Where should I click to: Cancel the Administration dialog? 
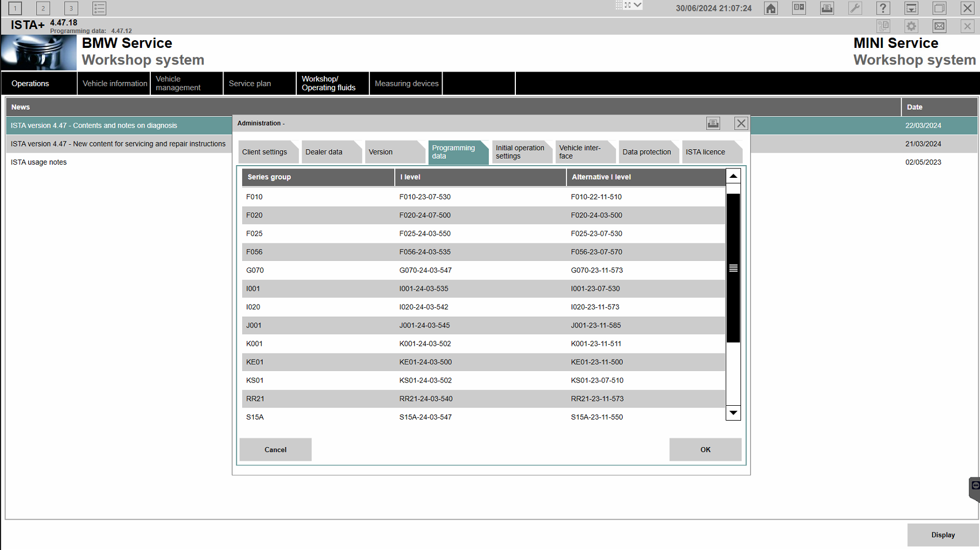(x=275, y=450)
